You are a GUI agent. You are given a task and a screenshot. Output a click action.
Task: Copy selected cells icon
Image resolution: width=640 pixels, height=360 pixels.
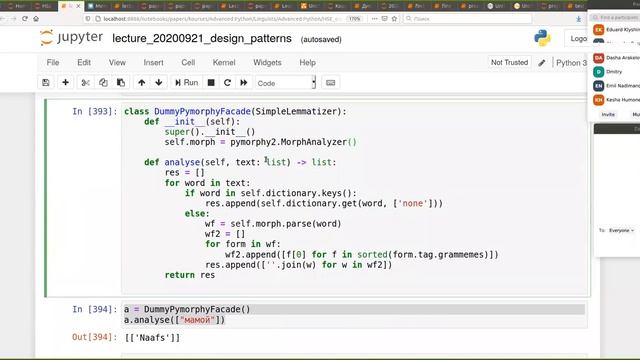[103, 83]
